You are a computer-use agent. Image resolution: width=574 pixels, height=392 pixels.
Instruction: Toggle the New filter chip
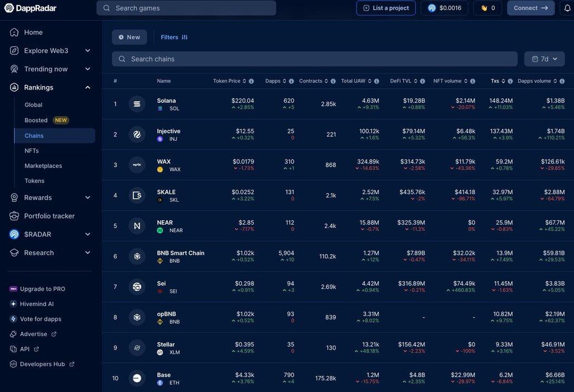[130, 37]
